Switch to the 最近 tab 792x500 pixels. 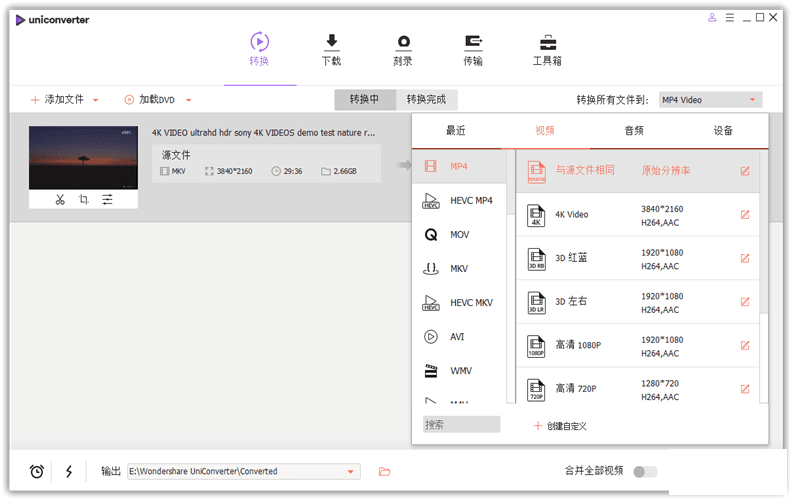click(x=456, y=131)
